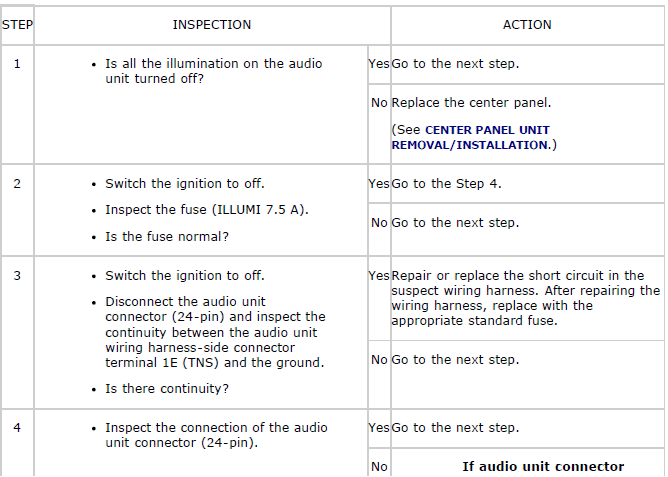Select the step 3 number cell

[17, 275]
